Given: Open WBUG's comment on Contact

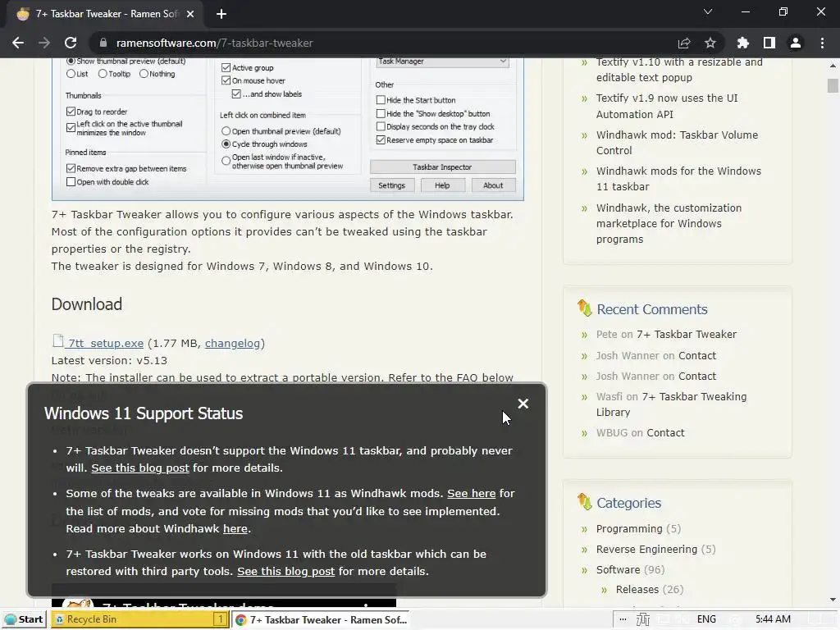Looking at the screenshot, I should [665, 433].
